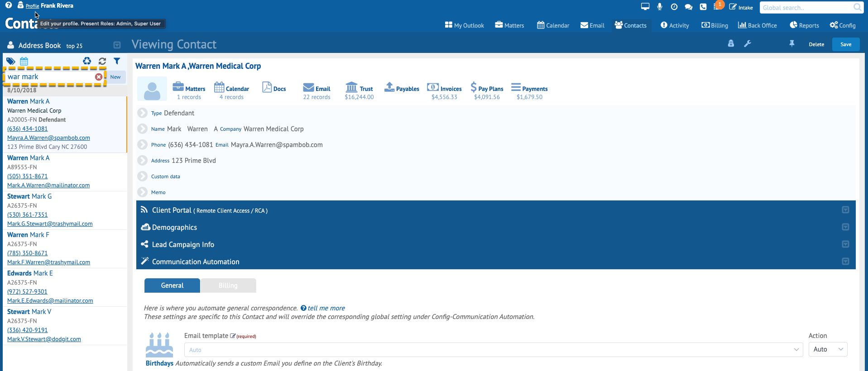
Task: Expand the Memo row
Action: coord(143,192)
